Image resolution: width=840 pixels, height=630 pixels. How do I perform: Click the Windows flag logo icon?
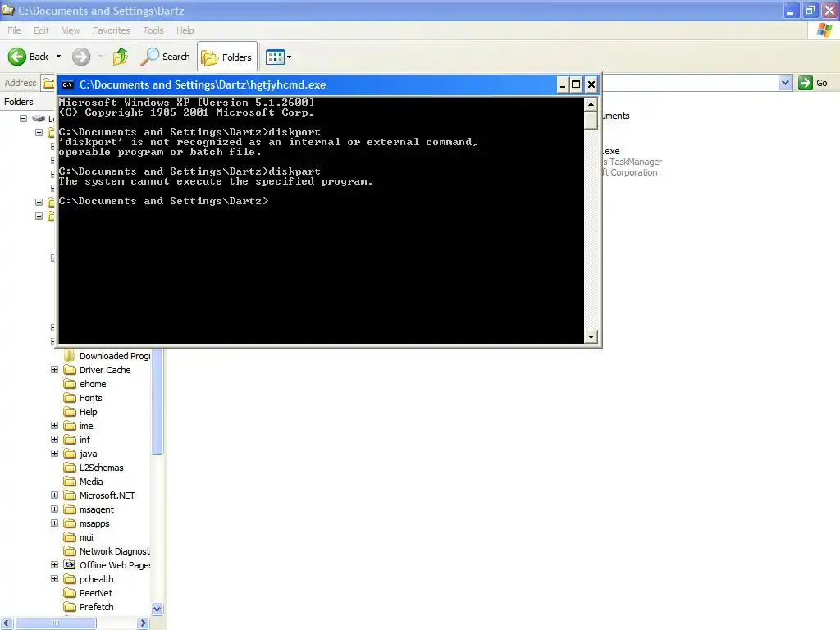pos(824,30)
